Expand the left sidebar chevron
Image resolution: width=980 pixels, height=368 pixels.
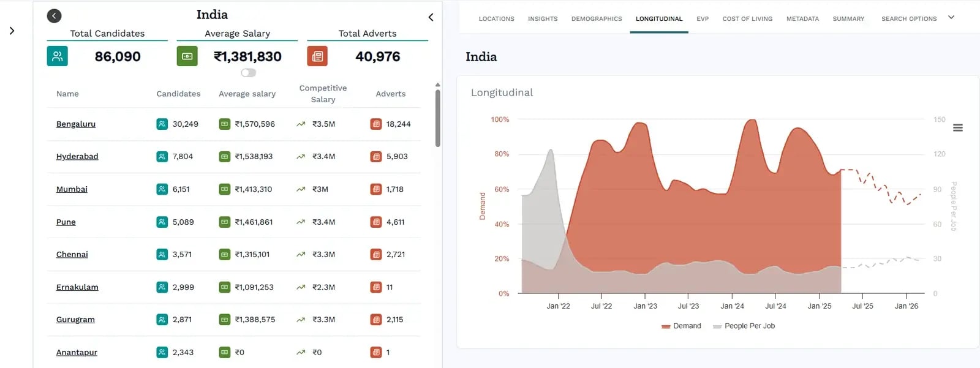click(12, 31)
